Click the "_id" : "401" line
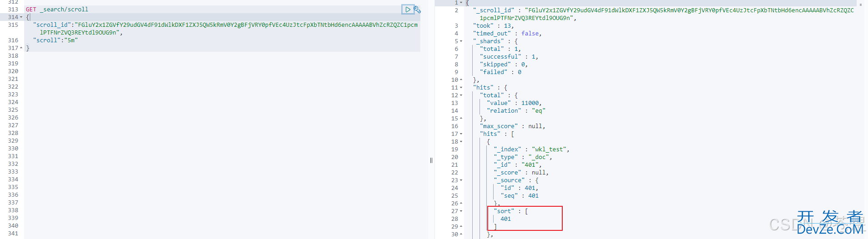The image size is (868, 239). [x=517, y=165]
